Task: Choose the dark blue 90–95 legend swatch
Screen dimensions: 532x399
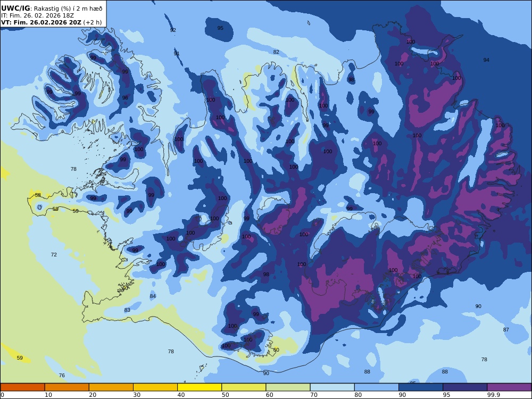Action: [x=421, y=387]
